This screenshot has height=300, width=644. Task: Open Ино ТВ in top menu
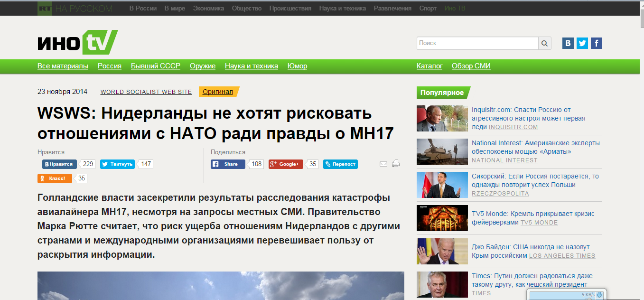455,9
